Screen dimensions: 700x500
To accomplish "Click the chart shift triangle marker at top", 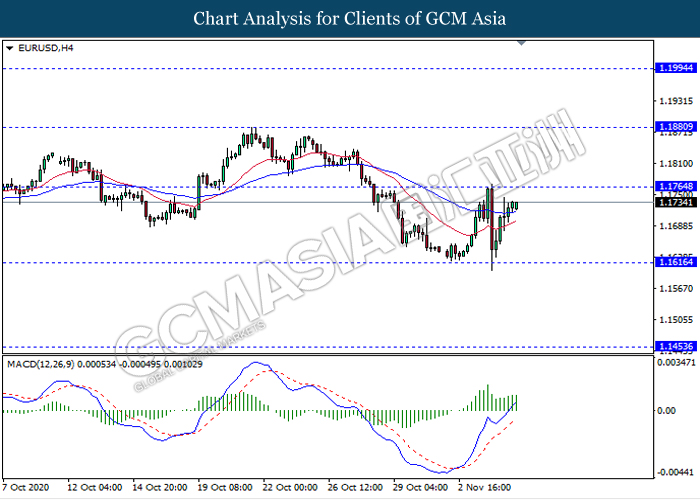I will tap(521, 43).
